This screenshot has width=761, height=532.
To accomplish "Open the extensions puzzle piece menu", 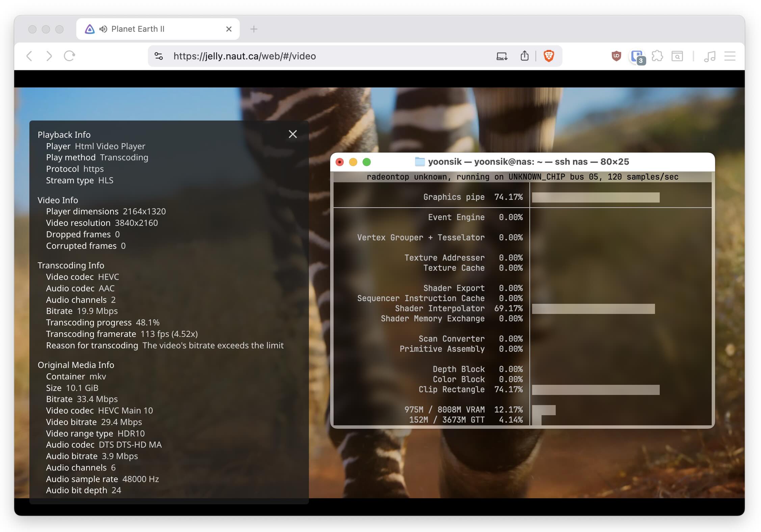I will [x=657, y=56].
